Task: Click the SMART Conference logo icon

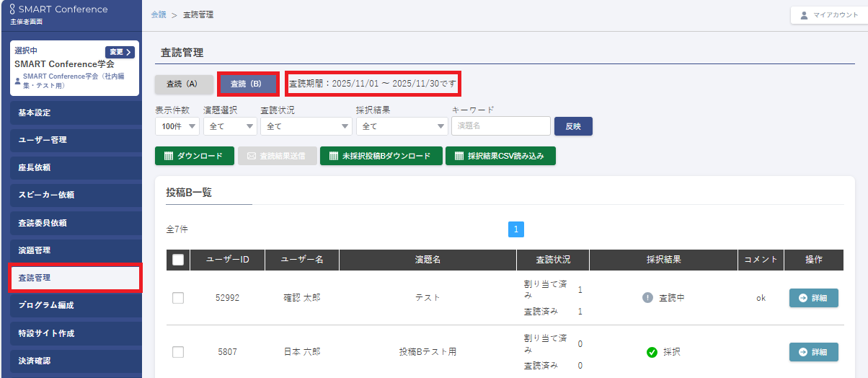Action: [x=12, y=9]
